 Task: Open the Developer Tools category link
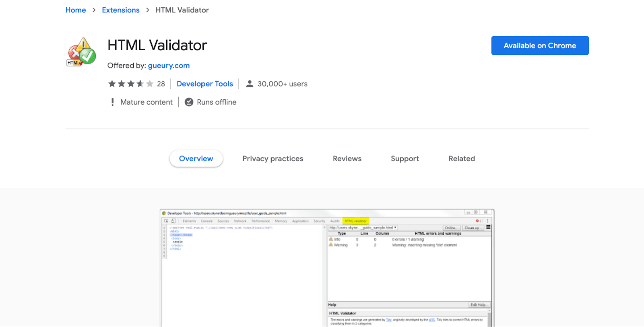[x=205, y=84]
